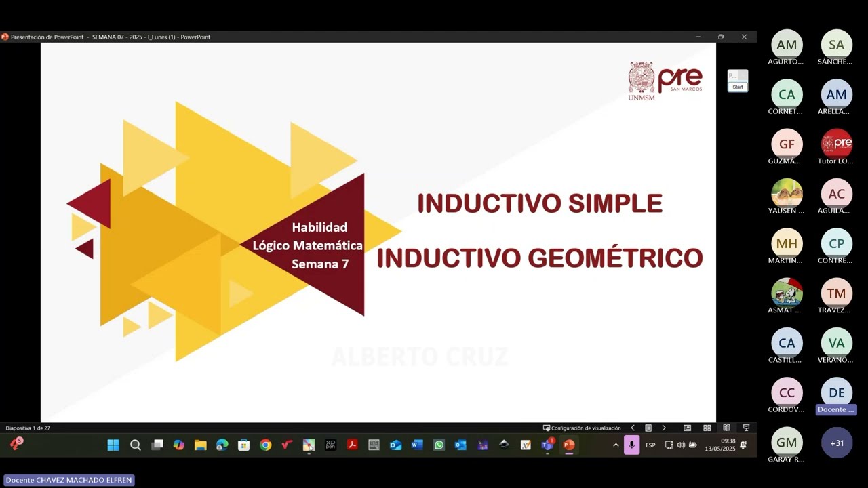Open XP-Pen app in taskbar
868x488 pixels.
[331, 445]
